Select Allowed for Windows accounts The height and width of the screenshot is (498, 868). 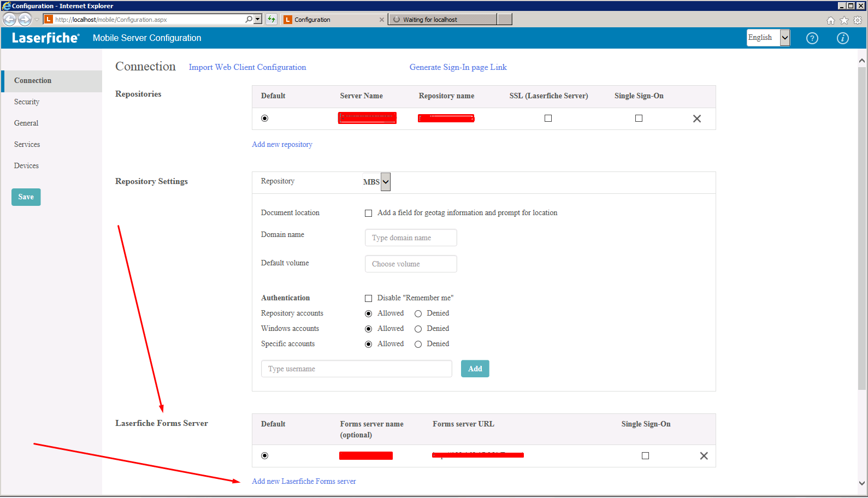369,329
